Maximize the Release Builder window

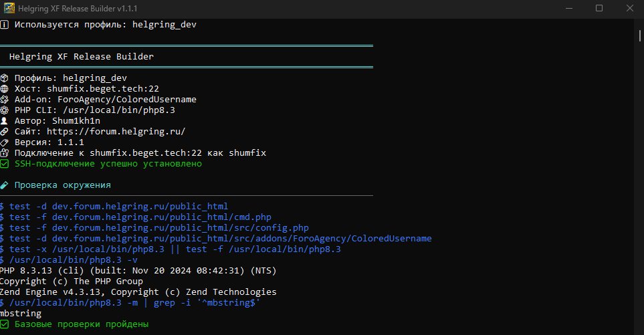(x=599, y=8)
